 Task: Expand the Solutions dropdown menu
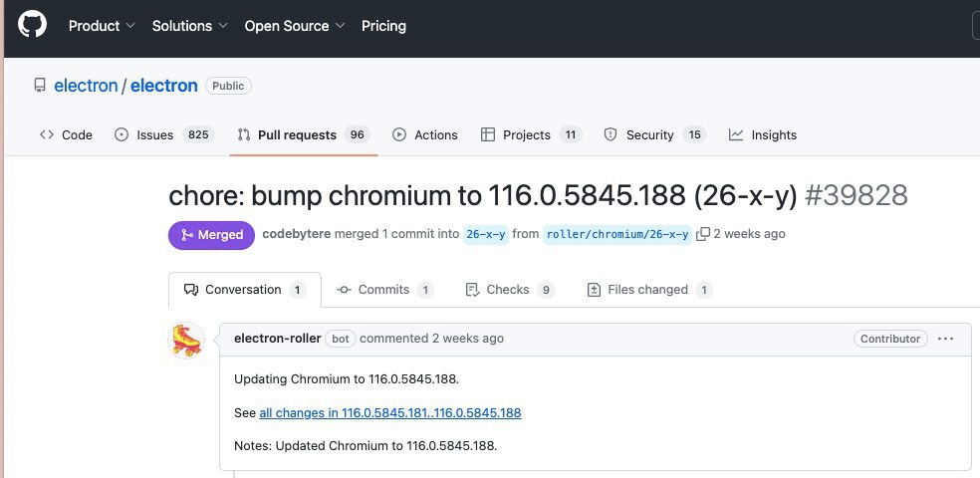[189, 26]
